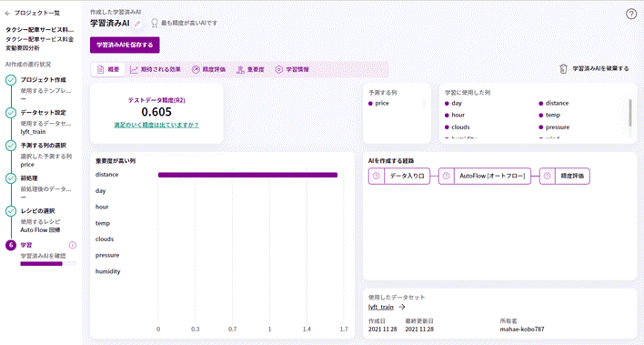Go back to the プロジェクト一覧 list
Screen dimensions: 644x345
tap(33, 13)
